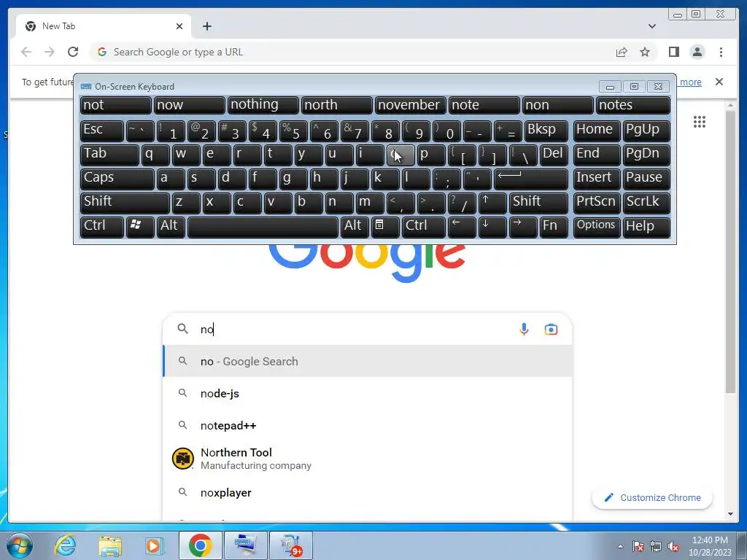This screenshot has height=560, width=747.
Task: Toggle Caps lock on on-screen keyboard
Action: [x=117, y=179]
